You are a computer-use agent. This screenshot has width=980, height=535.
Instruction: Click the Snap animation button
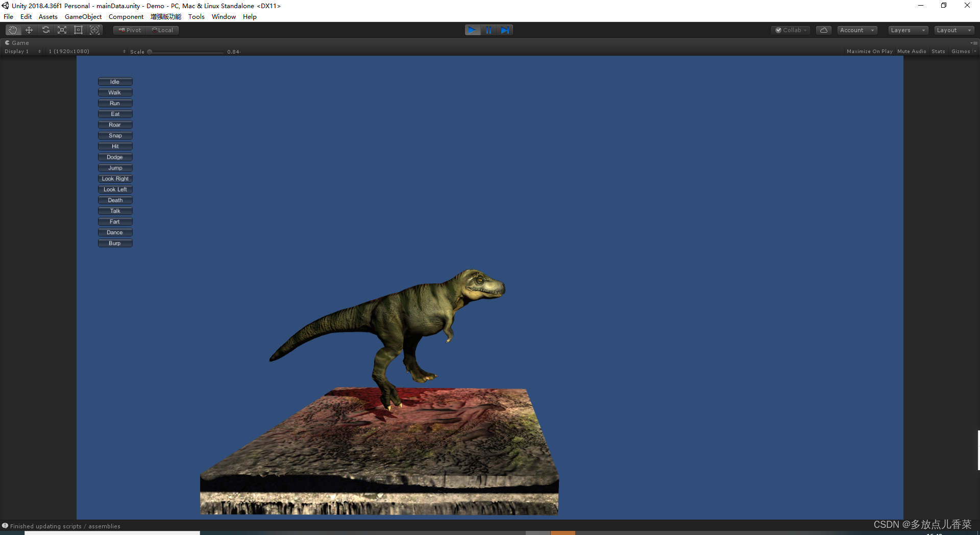(x=115, y=135)
